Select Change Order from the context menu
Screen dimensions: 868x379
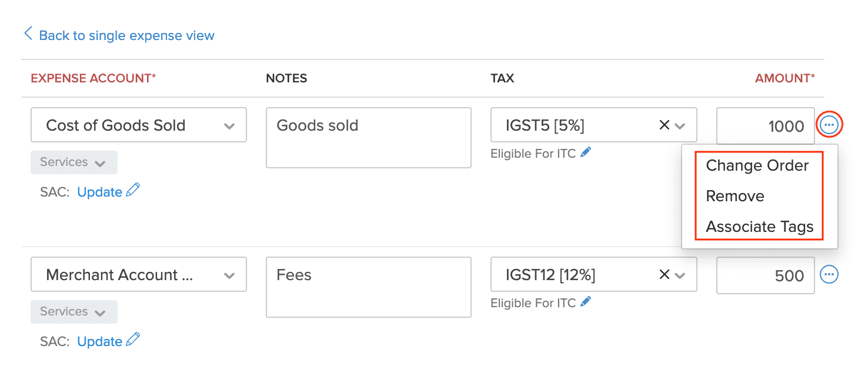[x=757, y=165]
